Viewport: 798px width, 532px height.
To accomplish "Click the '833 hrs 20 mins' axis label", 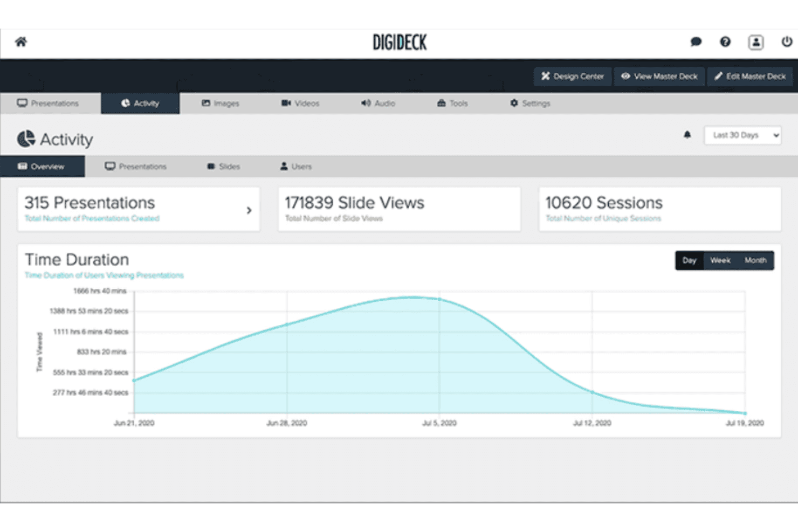I will 101,352.
